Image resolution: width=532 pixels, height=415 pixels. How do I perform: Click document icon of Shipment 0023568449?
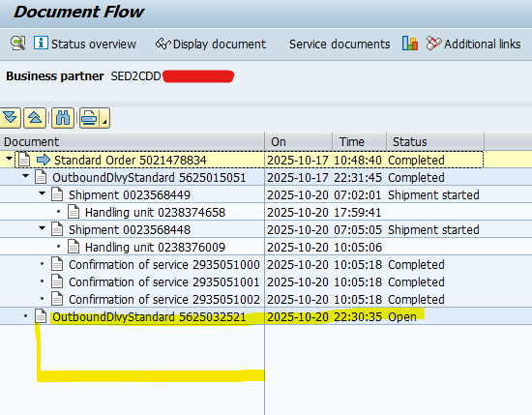tap(57, 194)
